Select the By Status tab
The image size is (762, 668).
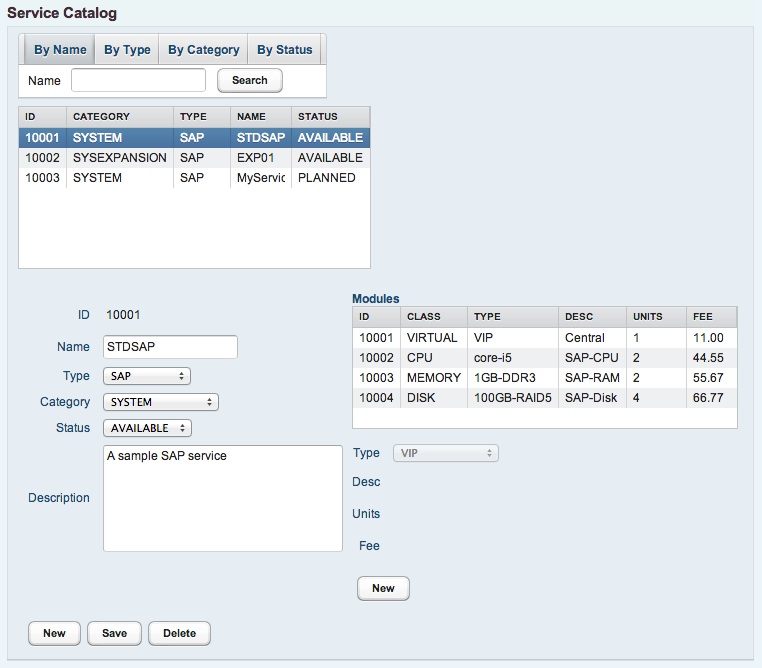[x=284, y=50]
